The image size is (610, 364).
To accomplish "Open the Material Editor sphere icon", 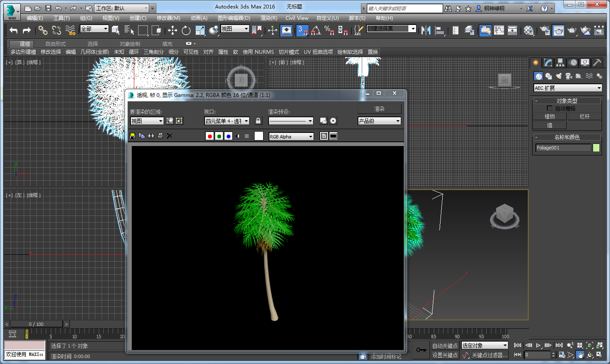I will [x=529, y=30].
